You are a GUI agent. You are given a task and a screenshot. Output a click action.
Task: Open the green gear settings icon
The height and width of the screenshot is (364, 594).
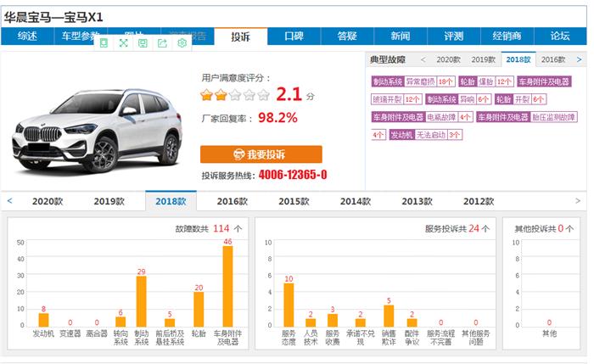pos(182,43)
